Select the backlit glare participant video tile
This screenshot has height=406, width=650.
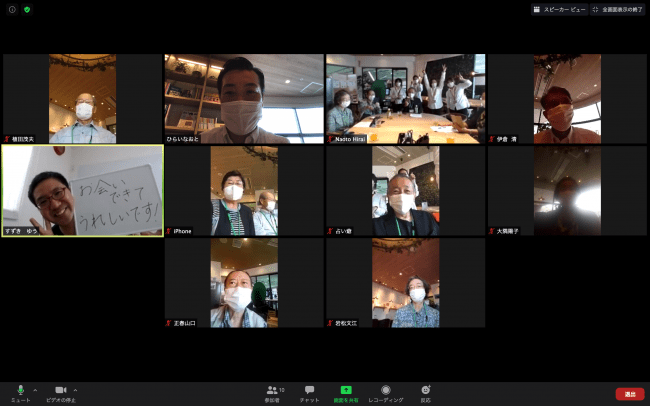567,191
